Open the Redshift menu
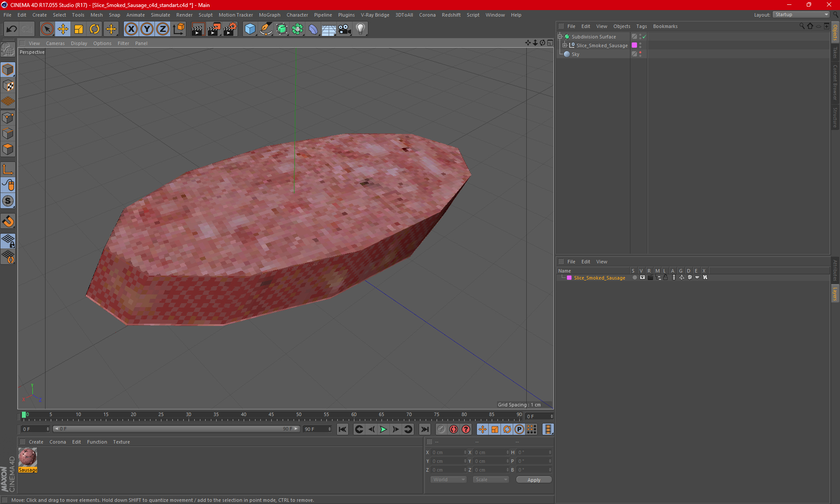The image size is (840, 504). click(451, 15)
